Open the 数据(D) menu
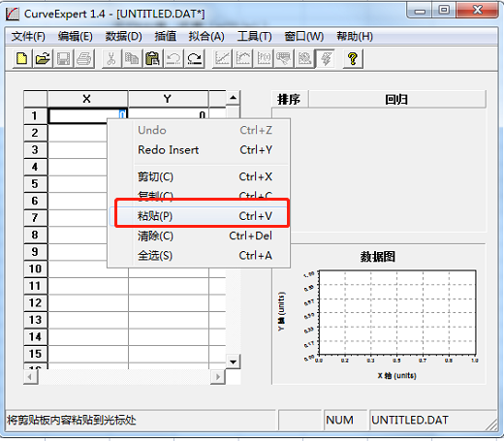 tap(123, 36)
